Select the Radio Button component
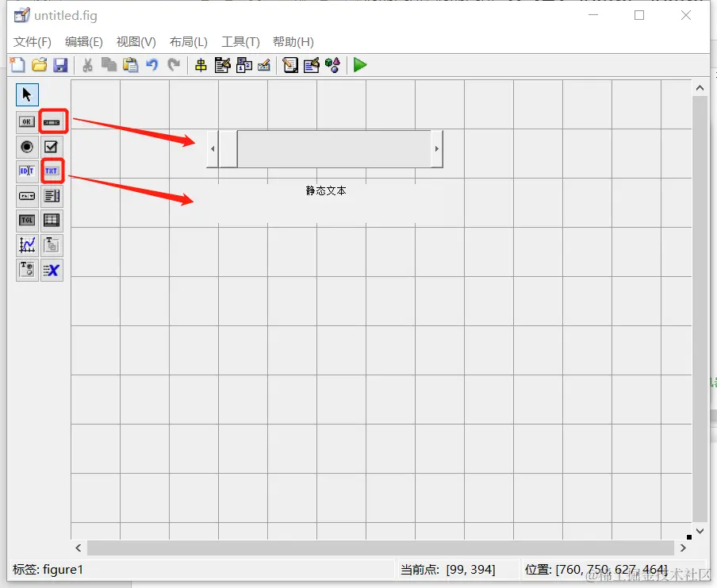This screenshot has width=717, height=588. click(x=27, y=147)
